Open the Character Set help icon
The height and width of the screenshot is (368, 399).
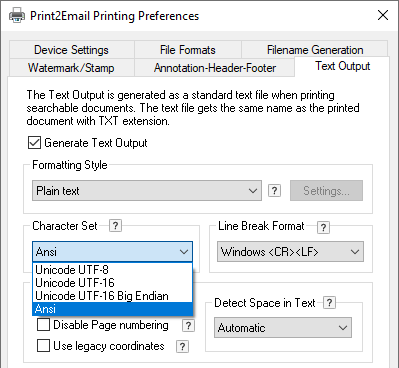pos(115,226)
